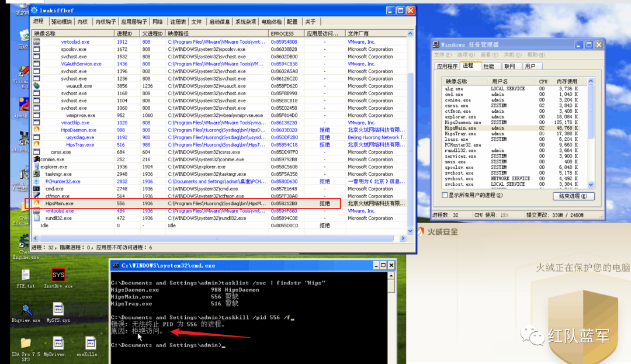Sort PCHunter list by 映像路径 column
This screenshot has height=364, width=631.
[217, 33]
